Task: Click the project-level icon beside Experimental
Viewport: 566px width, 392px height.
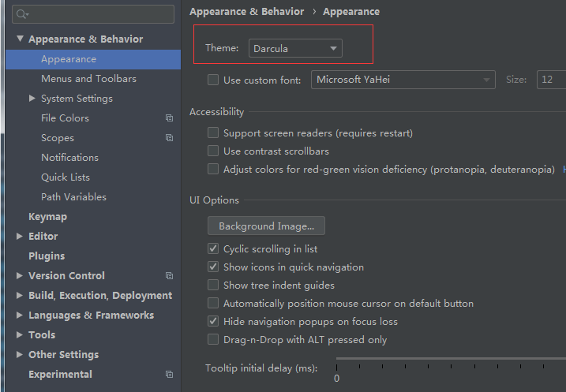Action: coord(169,375)
